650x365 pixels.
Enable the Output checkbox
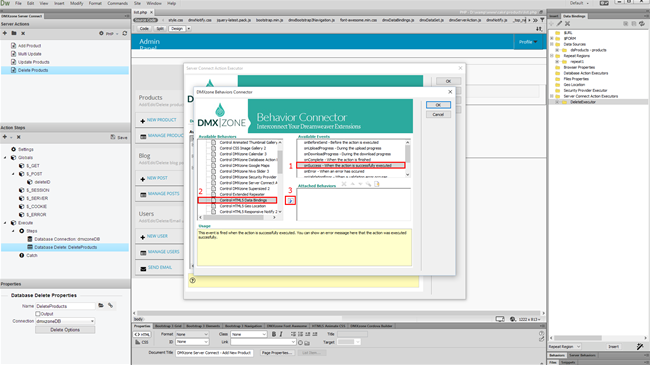tap(38, 314)
